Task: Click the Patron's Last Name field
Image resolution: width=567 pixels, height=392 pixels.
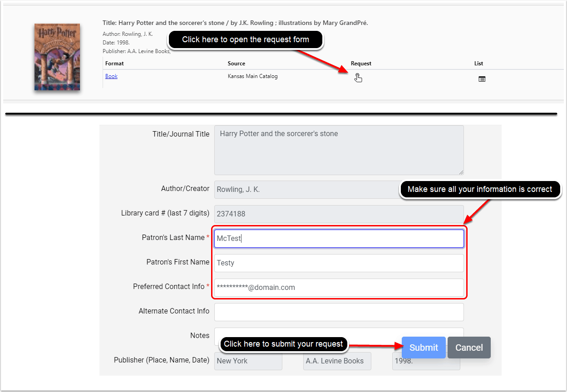Action: (339, 239)
